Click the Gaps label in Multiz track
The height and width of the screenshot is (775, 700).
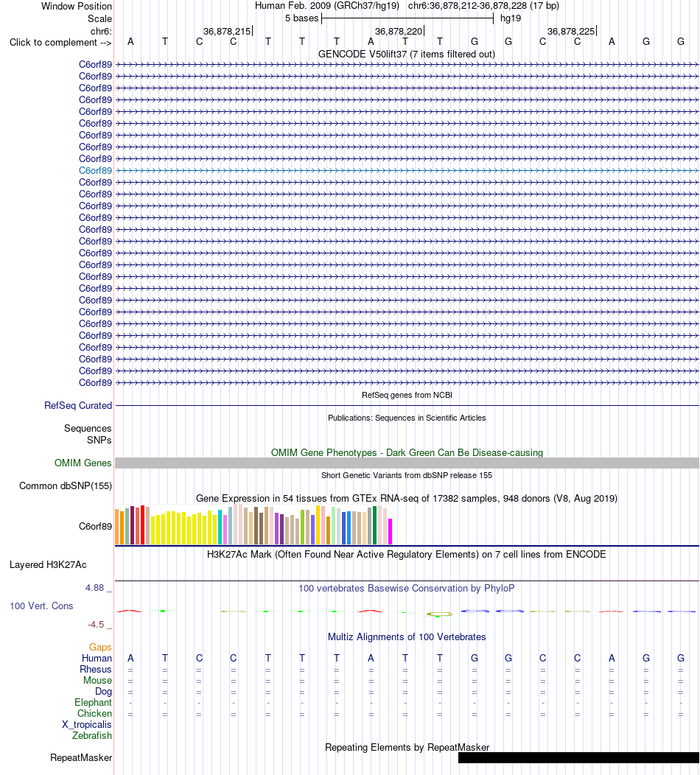[100, 647]
